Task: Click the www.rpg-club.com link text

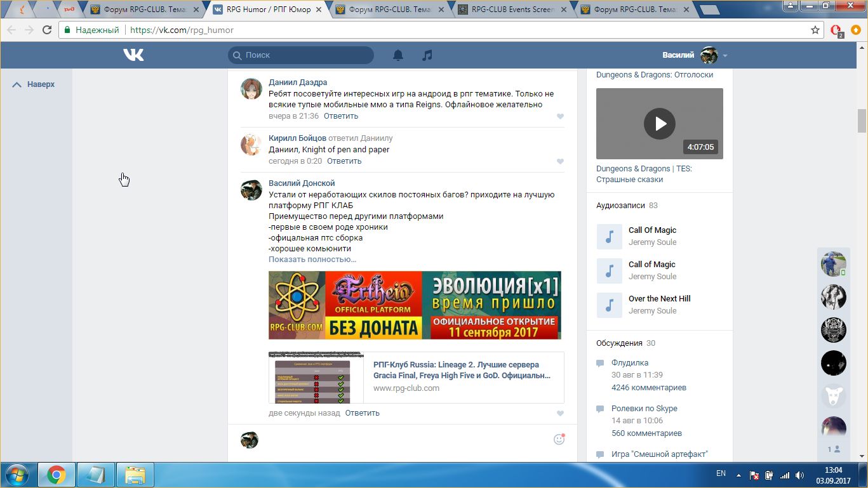Action: click(x=406, y=388)
